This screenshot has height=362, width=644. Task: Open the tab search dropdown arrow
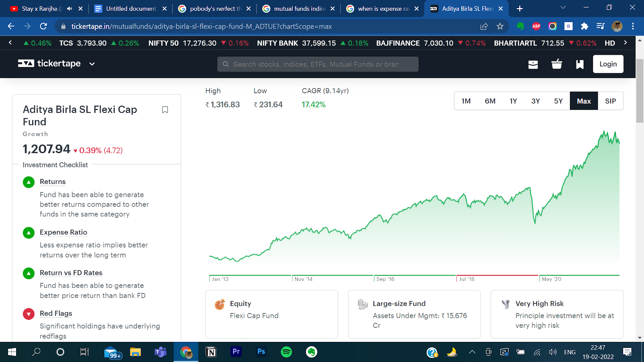pos(563,8)
